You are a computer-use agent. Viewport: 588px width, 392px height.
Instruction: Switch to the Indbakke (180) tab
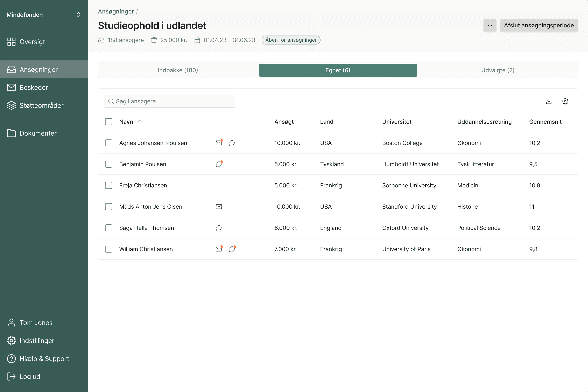click(178, 70)
